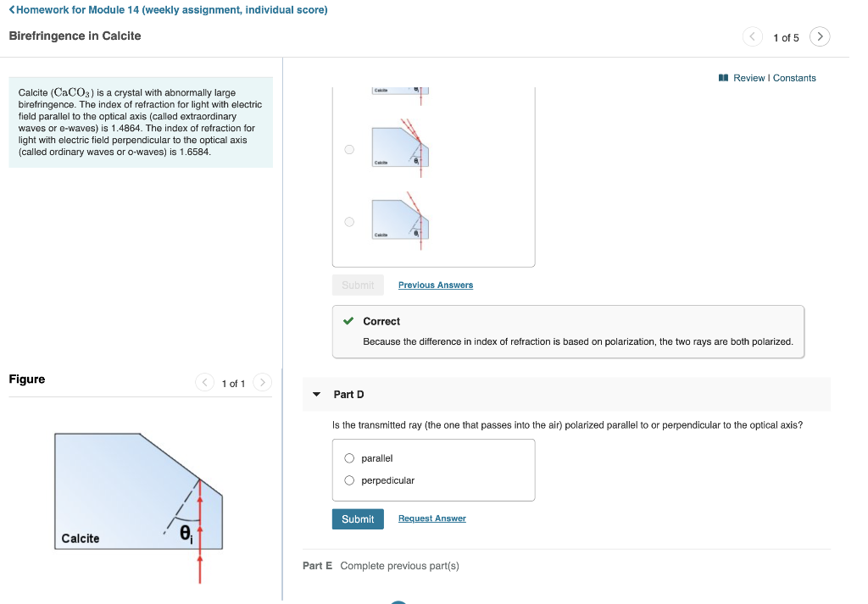Open the Constants link

coord(794,78)
